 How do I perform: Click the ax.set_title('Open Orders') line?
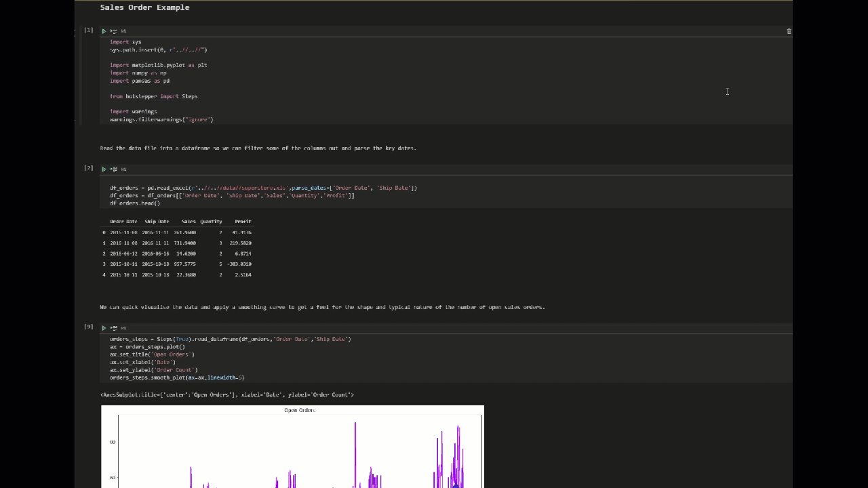click(x=152, y=354)
